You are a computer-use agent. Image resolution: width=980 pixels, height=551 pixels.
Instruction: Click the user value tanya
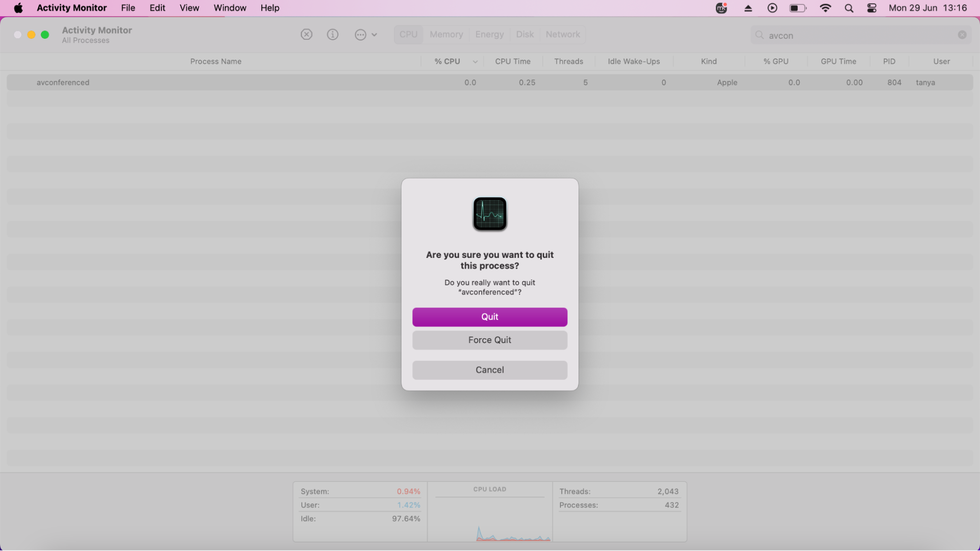coord(925,82)
